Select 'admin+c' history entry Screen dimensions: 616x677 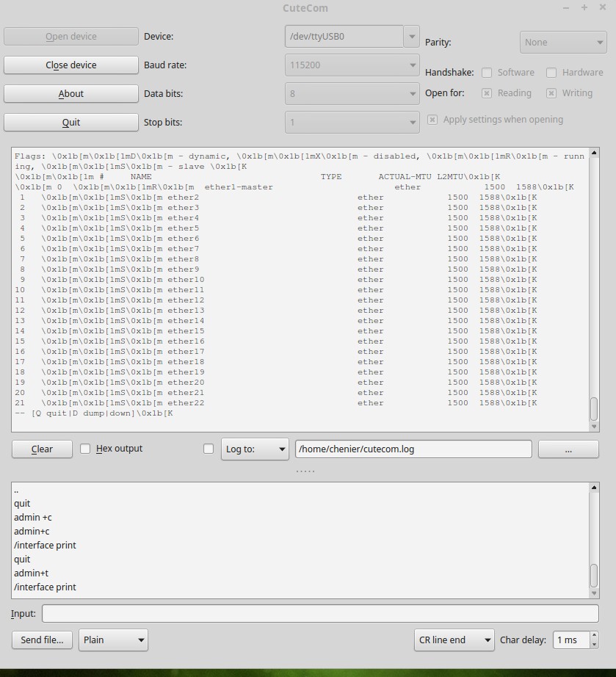click(x=32, y=531)
